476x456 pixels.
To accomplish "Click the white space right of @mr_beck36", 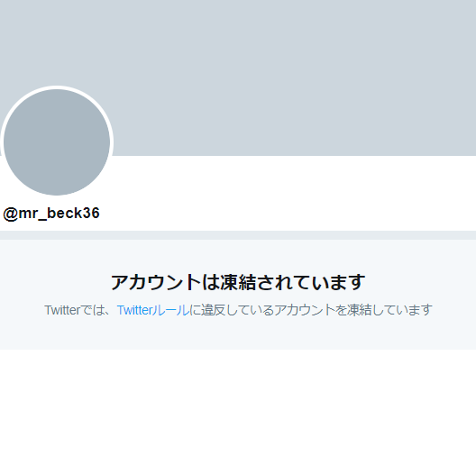I will point(288,214).
